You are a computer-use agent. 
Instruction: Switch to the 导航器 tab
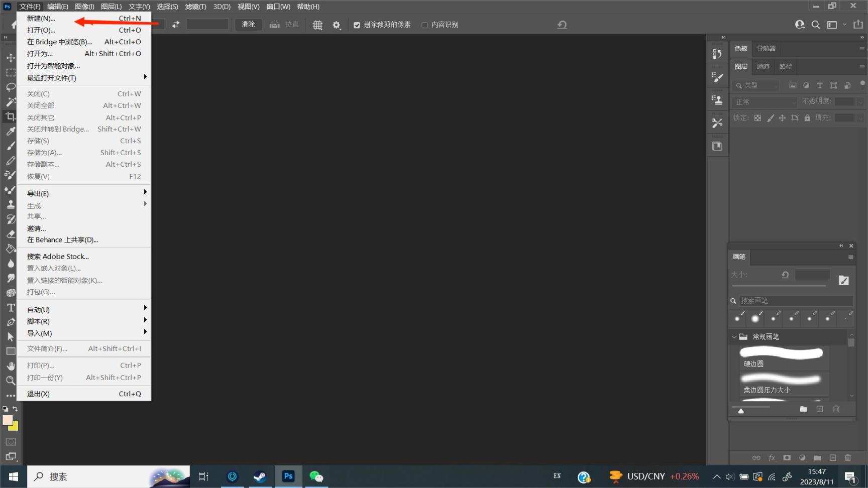(766, 48)
